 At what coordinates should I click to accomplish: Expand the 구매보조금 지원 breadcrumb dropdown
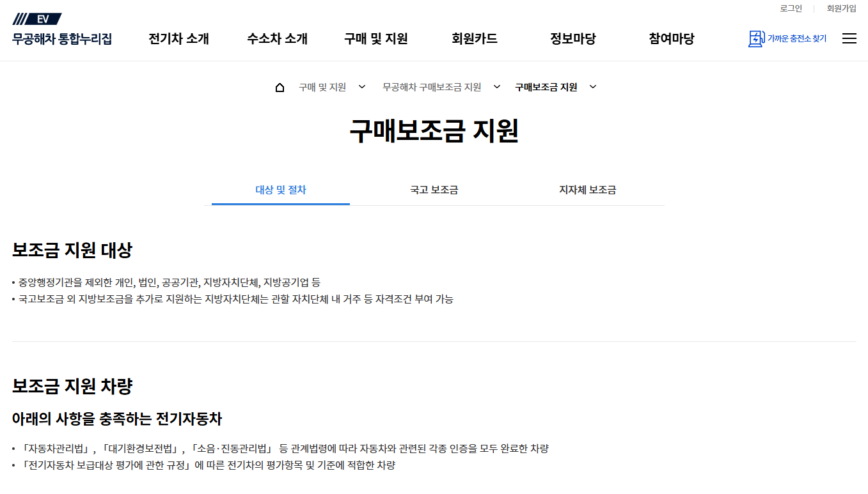[x=592, y=87]
